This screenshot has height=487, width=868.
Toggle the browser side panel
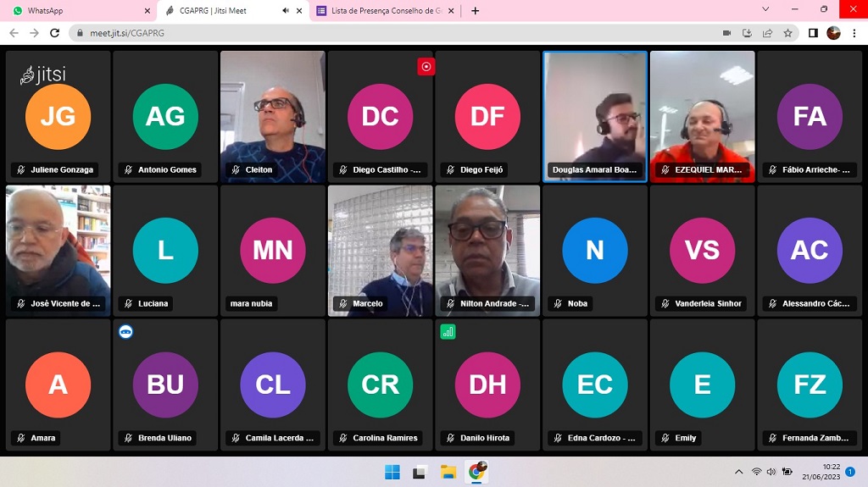813,33
